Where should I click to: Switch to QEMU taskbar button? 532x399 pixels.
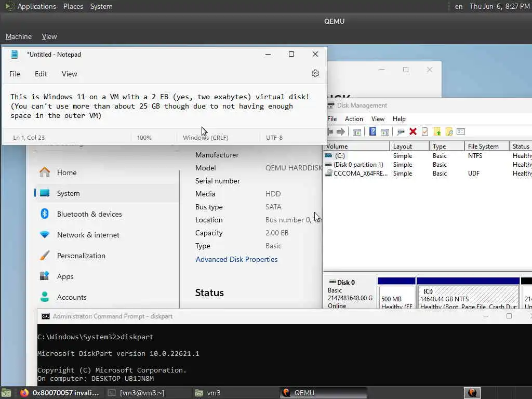click(x=323, y=393)
